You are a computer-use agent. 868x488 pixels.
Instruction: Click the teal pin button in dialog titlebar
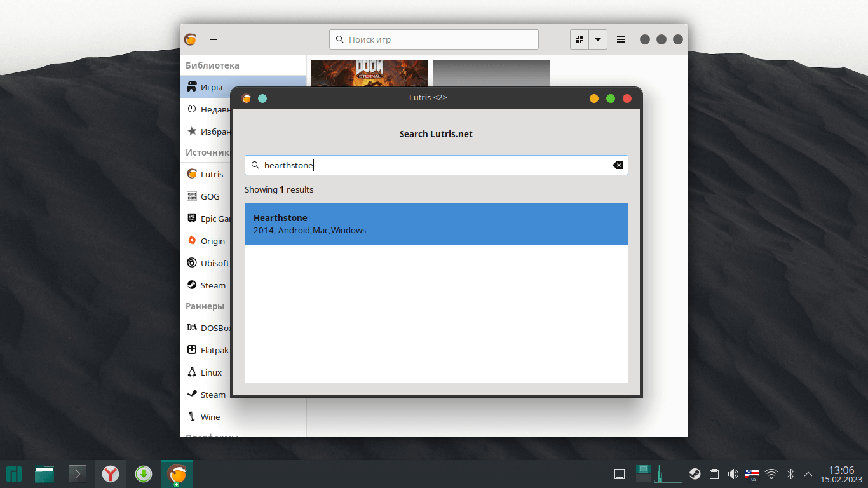262,98
